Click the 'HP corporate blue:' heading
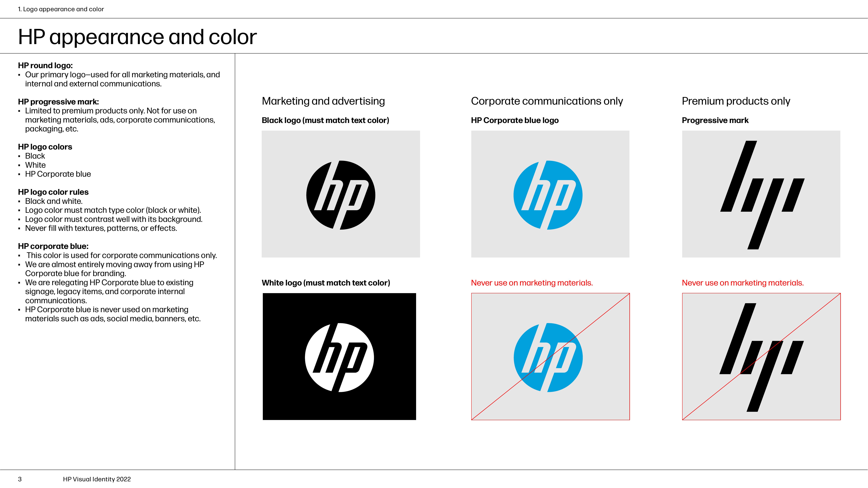The width and height of the screenshot is (868, 488). coord(53,246)
